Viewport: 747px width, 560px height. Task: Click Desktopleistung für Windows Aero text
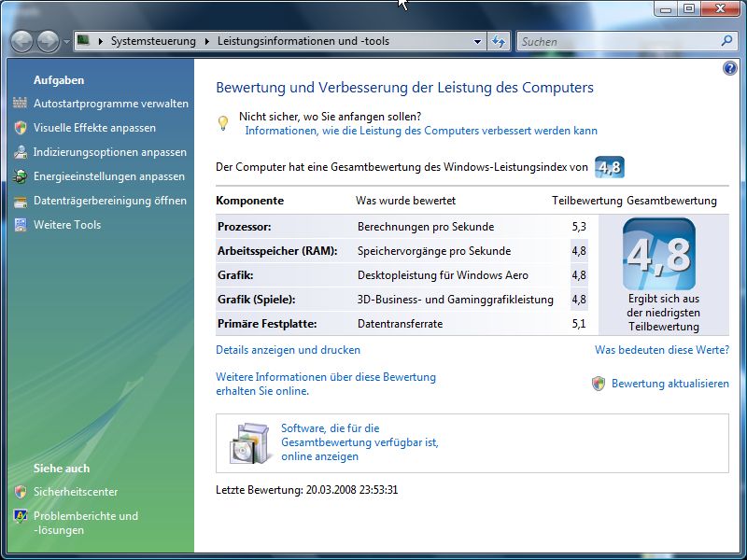pyautogui.click(x=443, y=275)
